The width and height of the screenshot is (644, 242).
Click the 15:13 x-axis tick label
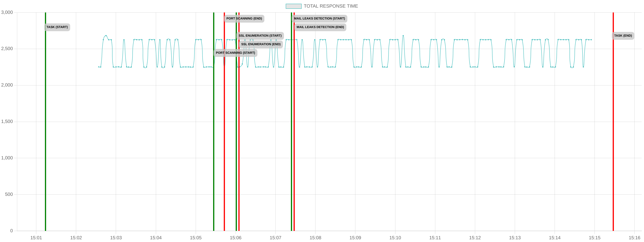[515, 238]
